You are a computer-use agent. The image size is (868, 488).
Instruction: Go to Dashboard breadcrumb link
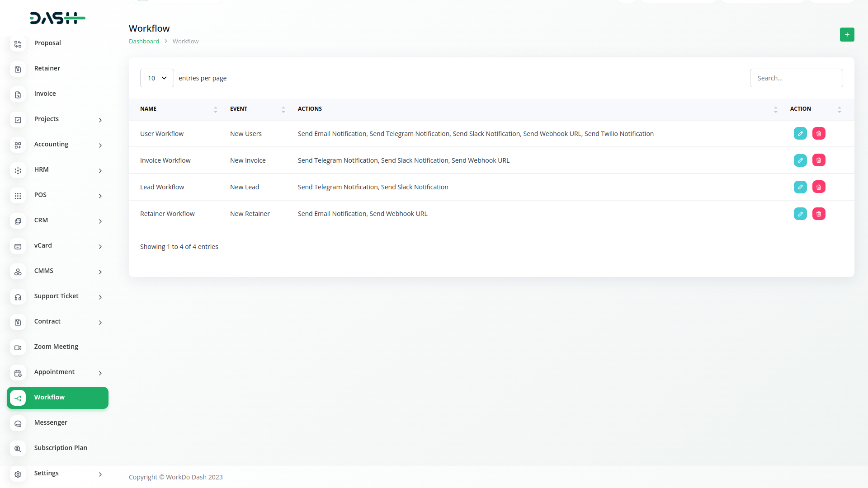point(144,41)
